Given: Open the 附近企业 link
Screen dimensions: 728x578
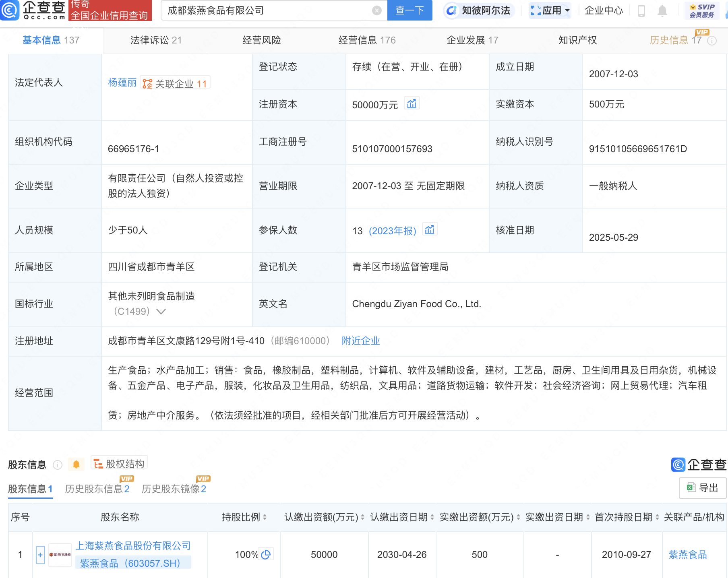Looking at the screenshot, I should [360, 341].
